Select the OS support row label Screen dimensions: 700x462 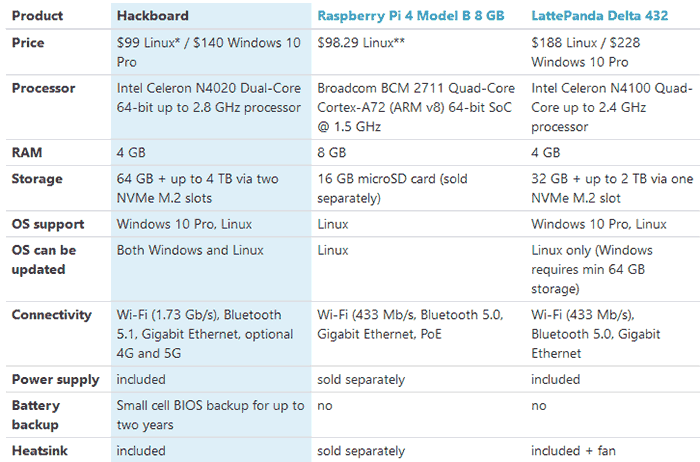click(x=48, y=224)
